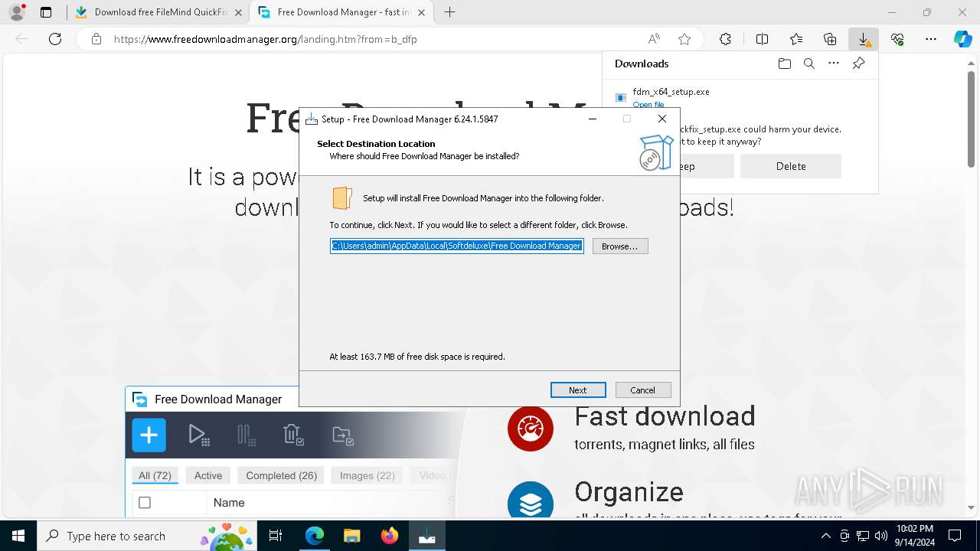Open the tab actions menu icon
This screenshot has height=551, width=980.
(46, 12)
